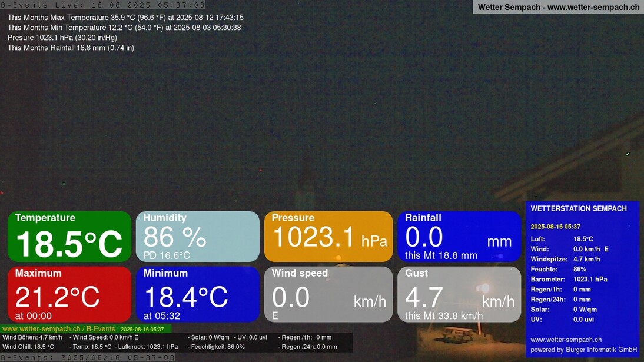Click the 'Windspitze: 4.7 km/h' row
Viewport: 644px width, 362px height.
point(565,259)
